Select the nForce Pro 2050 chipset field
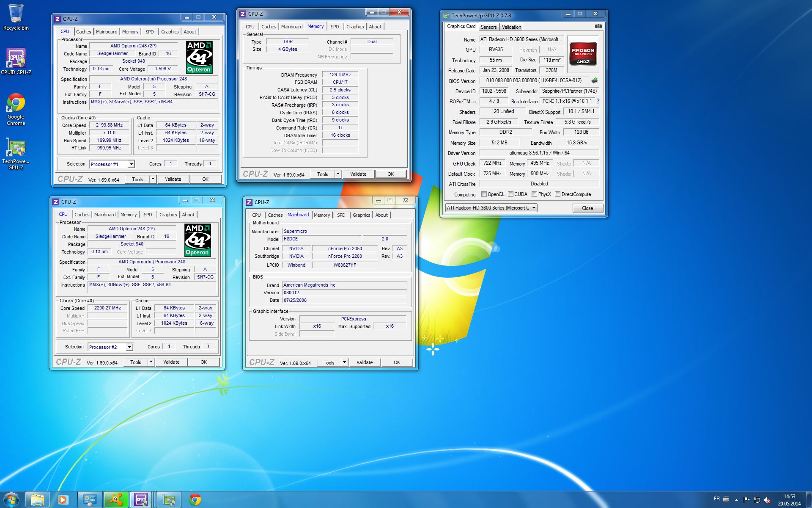The height and width of the screenshot is (508, 812). [345, 249]
